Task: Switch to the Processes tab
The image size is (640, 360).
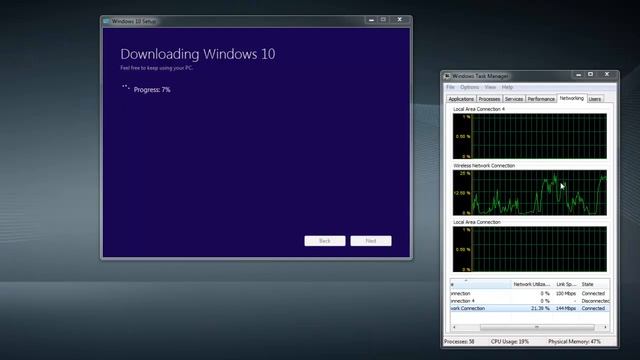Action: [x=489, y=99]
